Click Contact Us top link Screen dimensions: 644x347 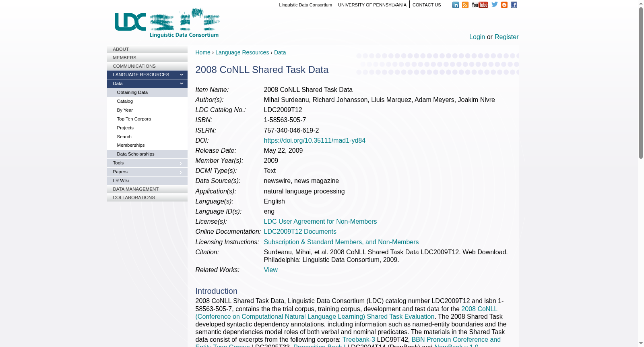point(427,5)
